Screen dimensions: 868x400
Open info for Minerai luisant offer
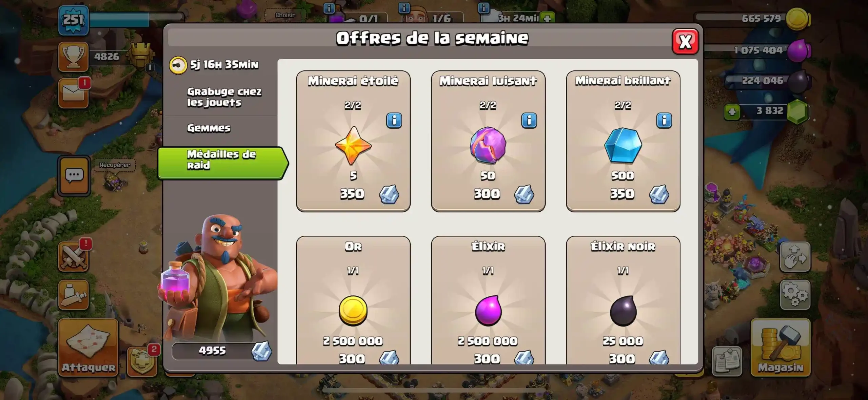click(x=529, y=120)
